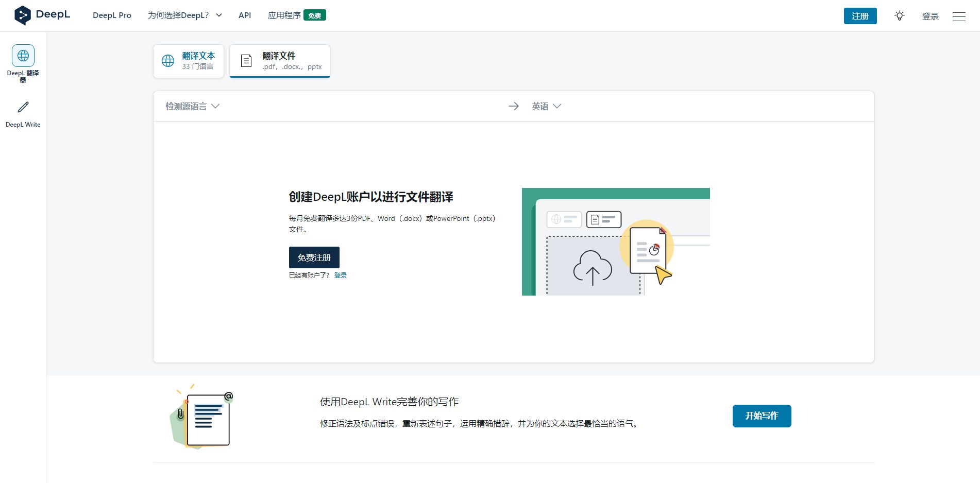Viewport: 980px width, 483px height.
Task: Switch to 翻译文件 tab
Action: point(280,61)
